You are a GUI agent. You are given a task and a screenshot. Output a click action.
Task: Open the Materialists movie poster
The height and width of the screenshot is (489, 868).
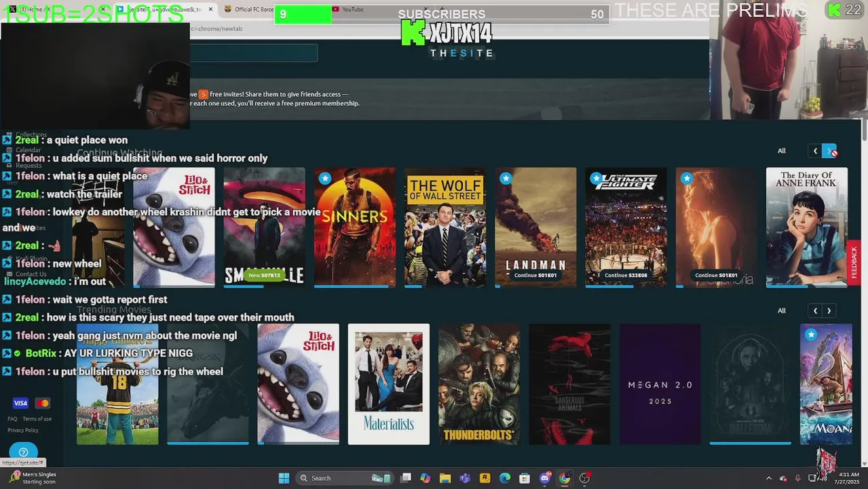coord(388,384)
